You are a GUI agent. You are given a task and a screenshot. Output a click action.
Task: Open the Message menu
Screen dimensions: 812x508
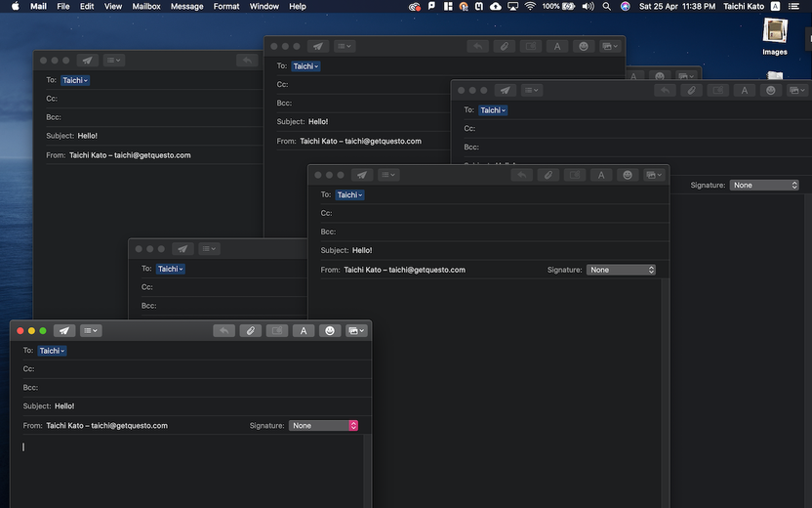tap(187, 6)
